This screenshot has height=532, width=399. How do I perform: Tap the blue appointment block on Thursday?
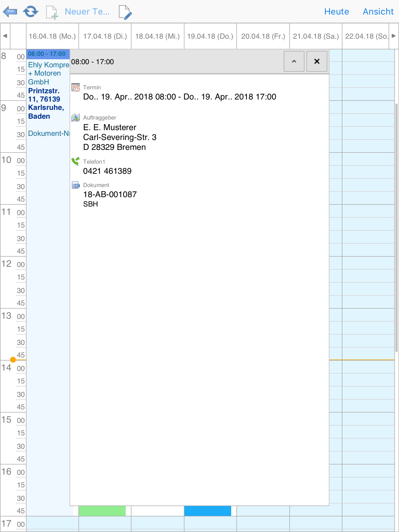coord(208,511)
